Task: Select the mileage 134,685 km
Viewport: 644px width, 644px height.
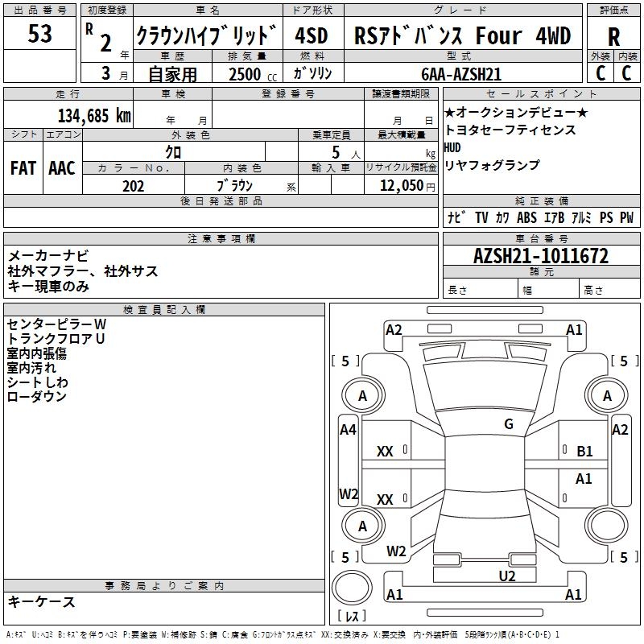Action: [94, 116]
